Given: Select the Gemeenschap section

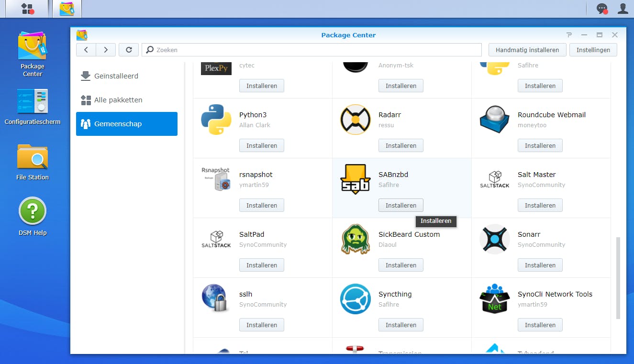Looking at the screenshot, I should [x=127, y=124].
